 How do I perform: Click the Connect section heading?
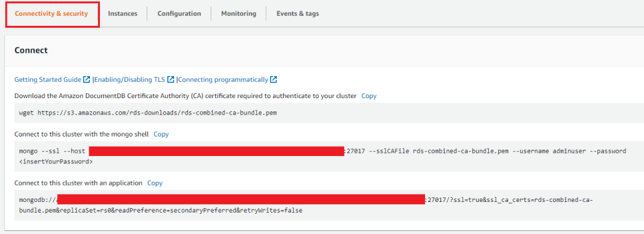coord(31,50)
